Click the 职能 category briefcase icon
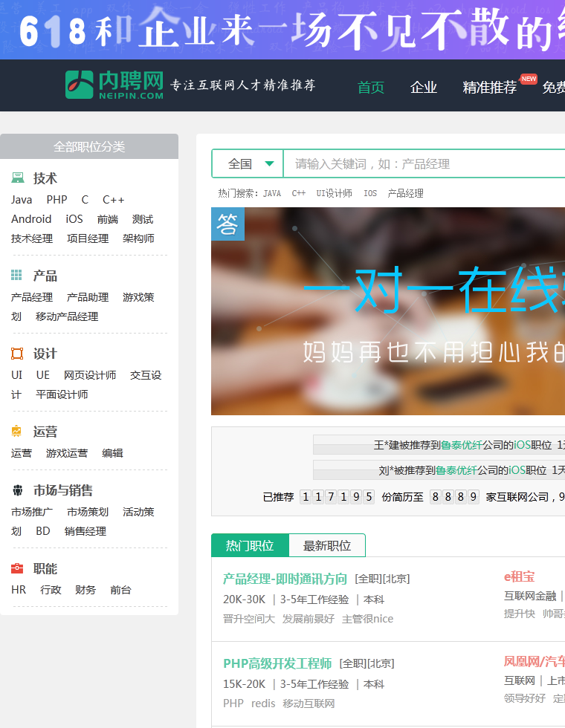Image resolution: width=565 pixels, height=728 pixels. (x=17, y=568)
